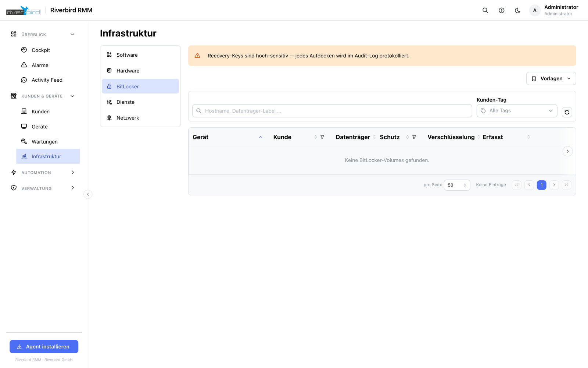Go to first page of results

[x=517, y=185]
